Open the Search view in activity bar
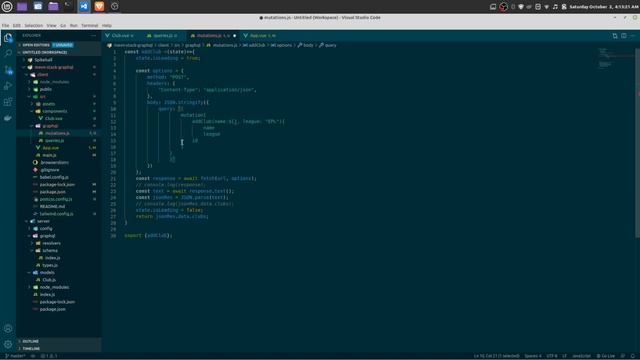 click(8, 53)
